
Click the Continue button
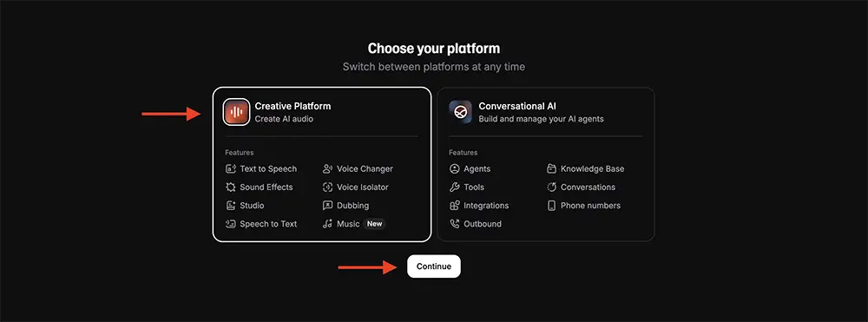pyautogui.click(x=434, y=266)
